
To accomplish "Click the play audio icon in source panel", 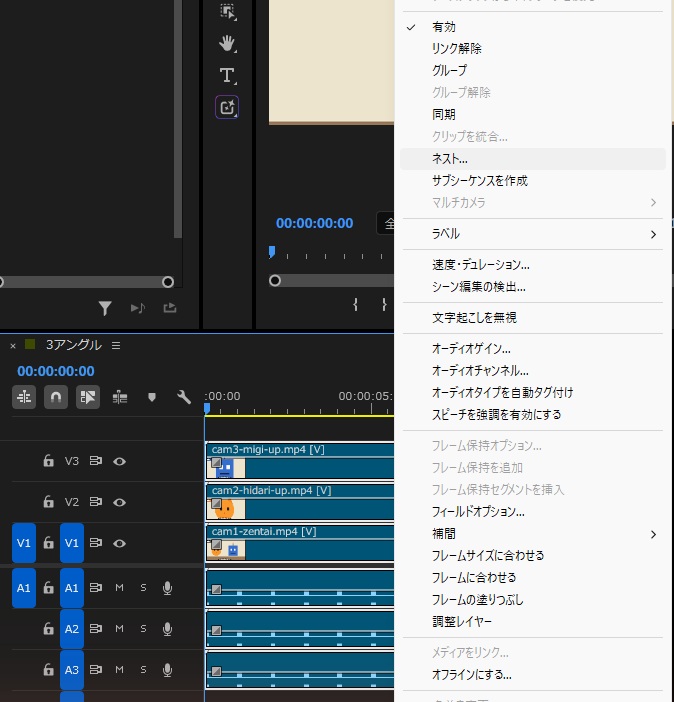I will [137, 308].
